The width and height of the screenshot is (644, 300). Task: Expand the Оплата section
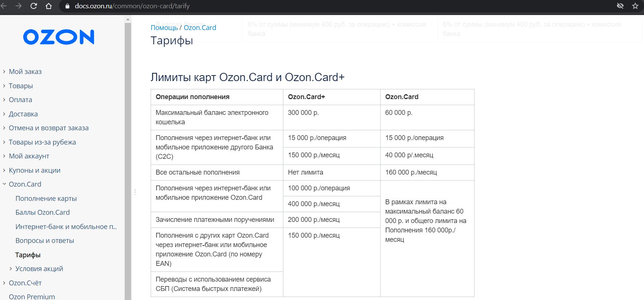point(4,99)
